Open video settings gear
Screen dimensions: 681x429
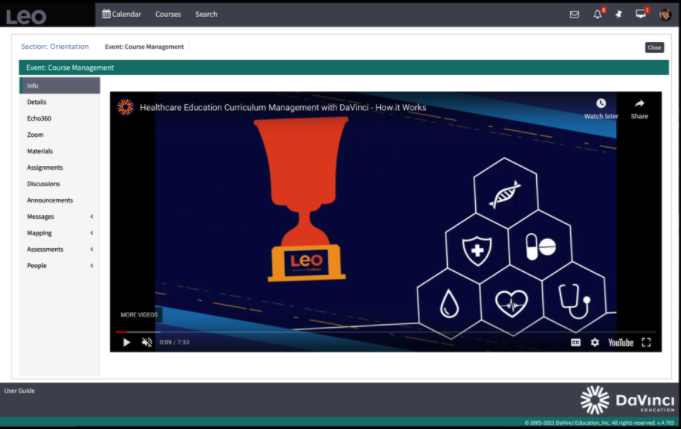(x=595, y=342)
